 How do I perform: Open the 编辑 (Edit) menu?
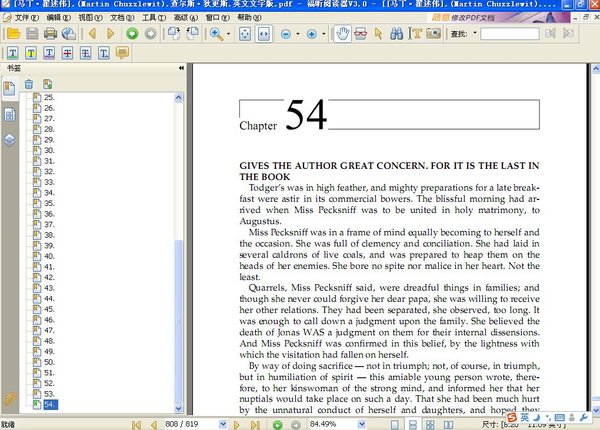59,18
